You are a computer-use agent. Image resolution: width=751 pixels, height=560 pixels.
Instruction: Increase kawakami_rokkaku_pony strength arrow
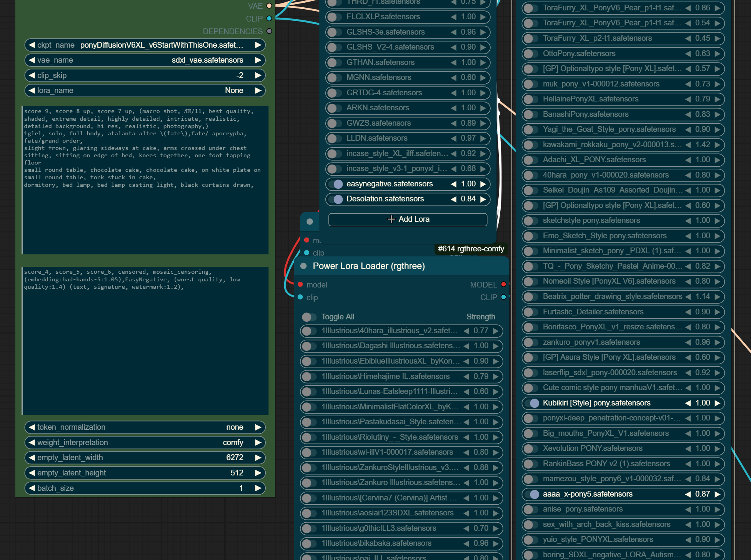pos(717,145)
